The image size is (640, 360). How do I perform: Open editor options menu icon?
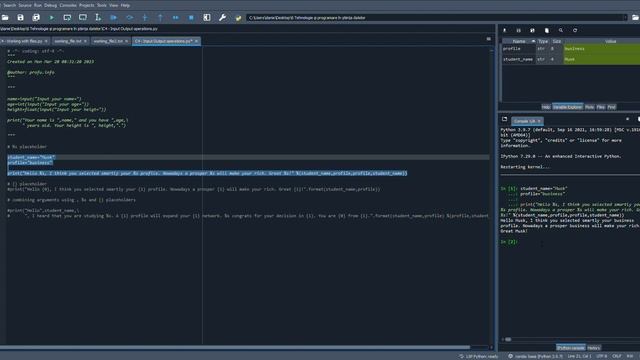tap(489, 39)
